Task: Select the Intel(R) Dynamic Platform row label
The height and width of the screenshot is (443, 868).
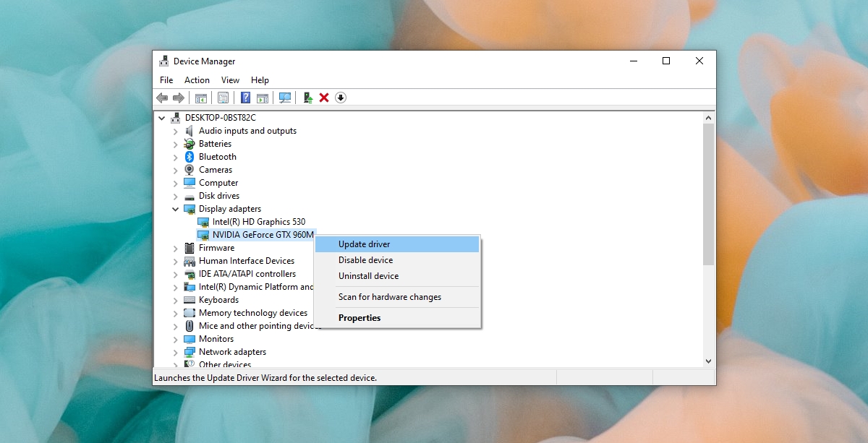Action: click(256, 287)
